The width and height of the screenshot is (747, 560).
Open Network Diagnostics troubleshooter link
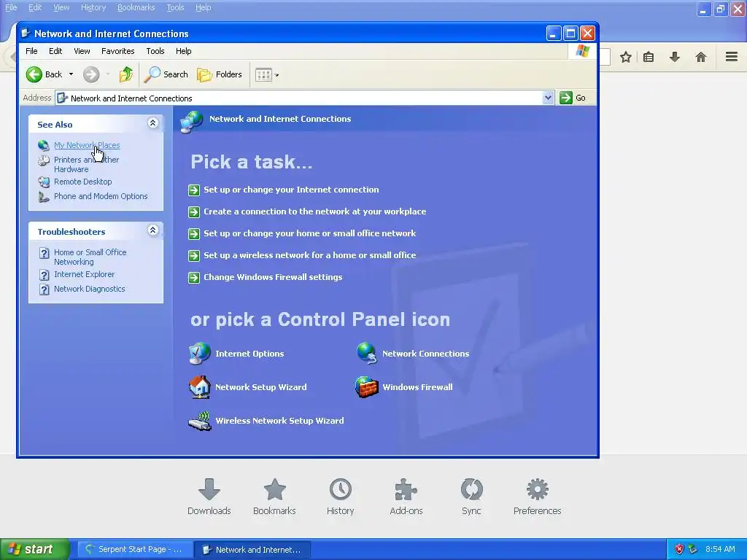click(90, 289)
